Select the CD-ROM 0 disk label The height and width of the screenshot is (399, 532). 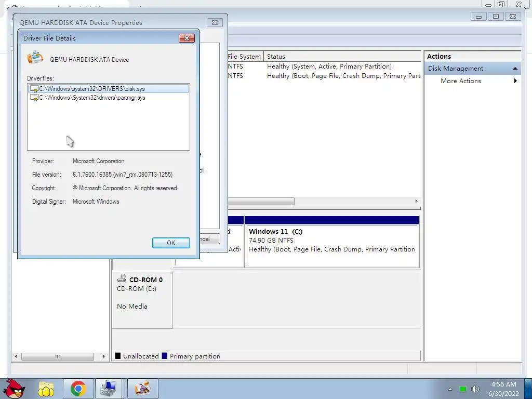click(146, 280)
